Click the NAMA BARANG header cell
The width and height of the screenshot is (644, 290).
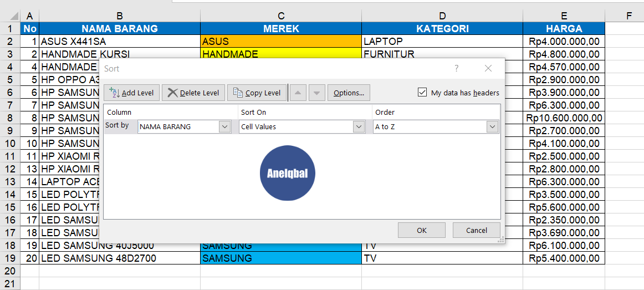click(x=120, y=28)
